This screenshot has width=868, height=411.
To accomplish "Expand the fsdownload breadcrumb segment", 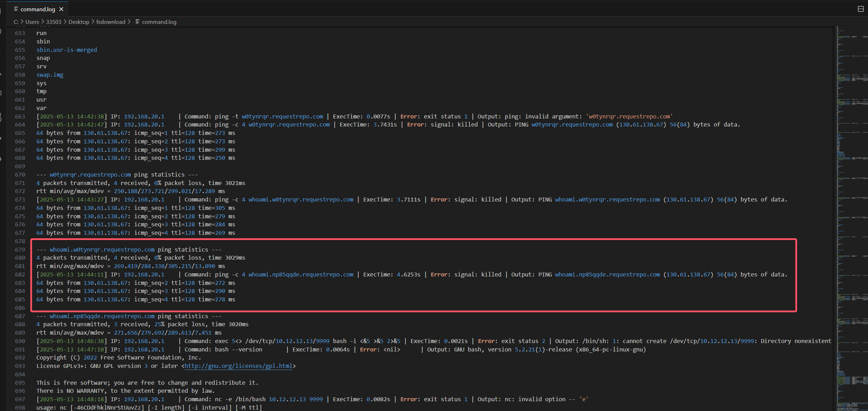I will coord(111,22).
